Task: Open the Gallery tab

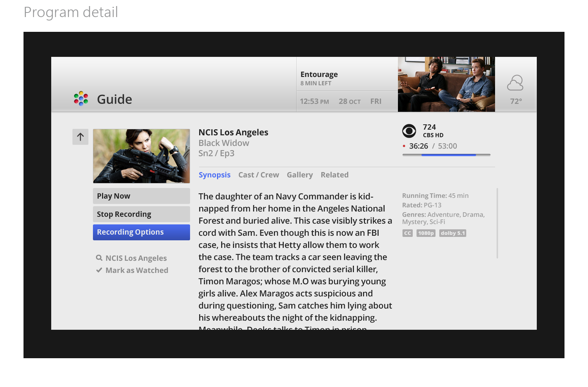Action: [300, 175]
